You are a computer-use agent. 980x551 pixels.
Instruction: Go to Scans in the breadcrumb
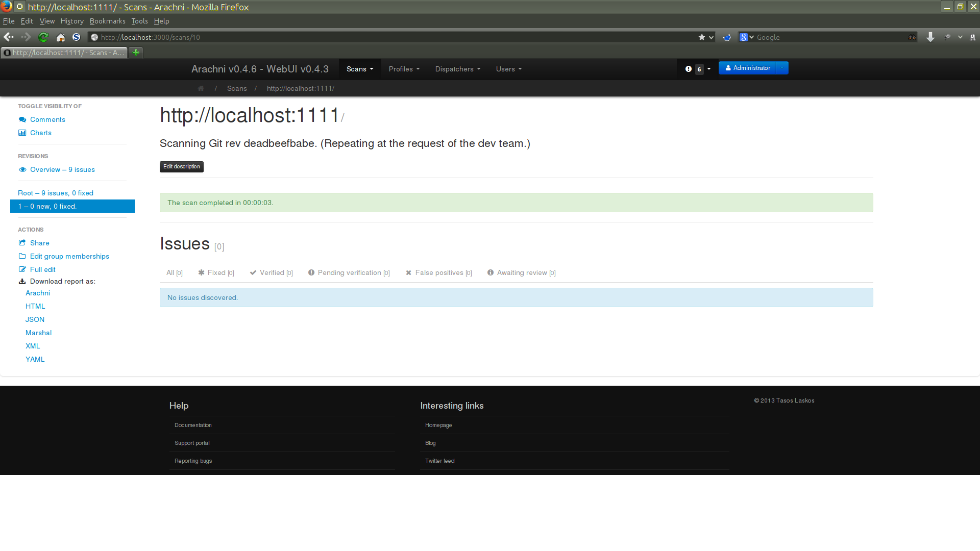tap(237, 88)
